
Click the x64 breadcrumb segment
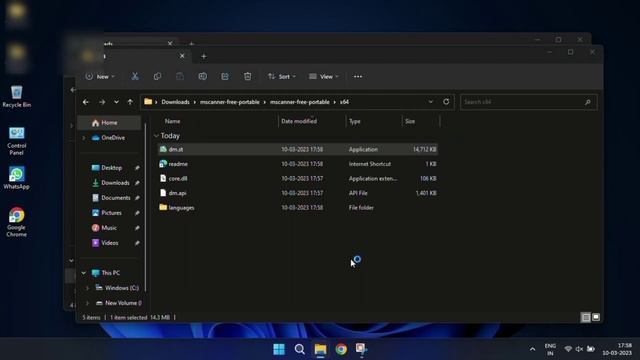[x=344, y=102]
